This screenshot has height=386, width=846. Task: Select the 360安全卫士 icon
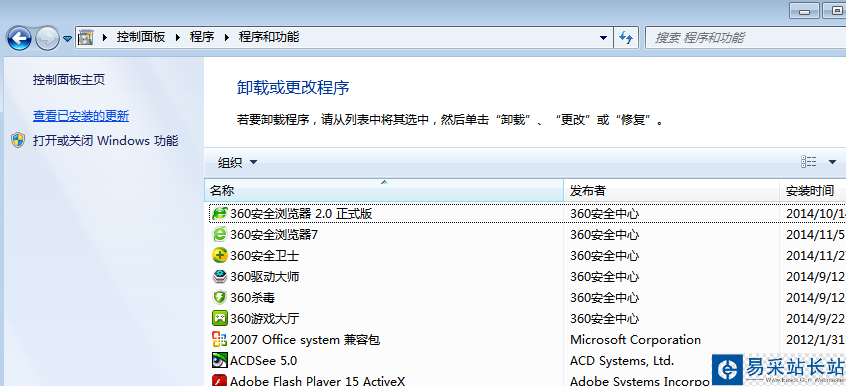click(220, 255)
